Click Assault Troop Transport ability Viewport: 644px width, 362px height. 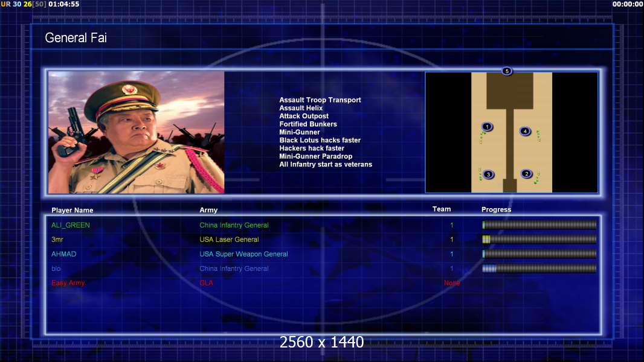pyautogui.click(x=320, y=100)
